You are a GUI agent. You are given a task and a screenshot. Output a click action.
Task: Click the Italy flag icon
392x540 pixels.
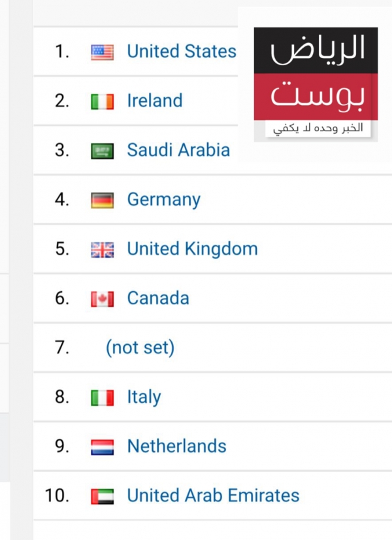click(x=103, y=398)
